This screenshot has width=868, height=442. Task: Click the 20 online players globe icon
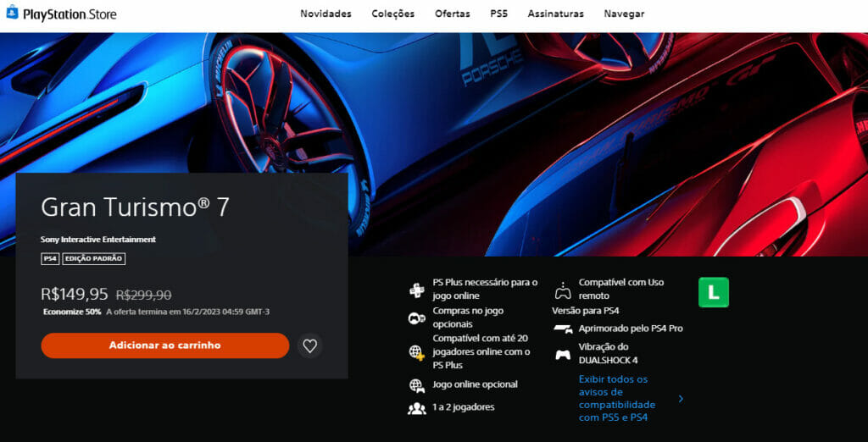coord(416,351)
